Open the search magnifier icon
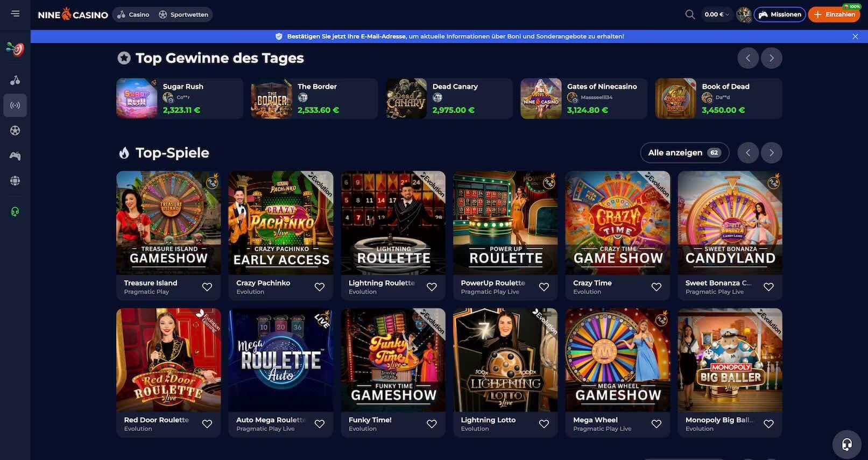 click(x=690, y=15)
